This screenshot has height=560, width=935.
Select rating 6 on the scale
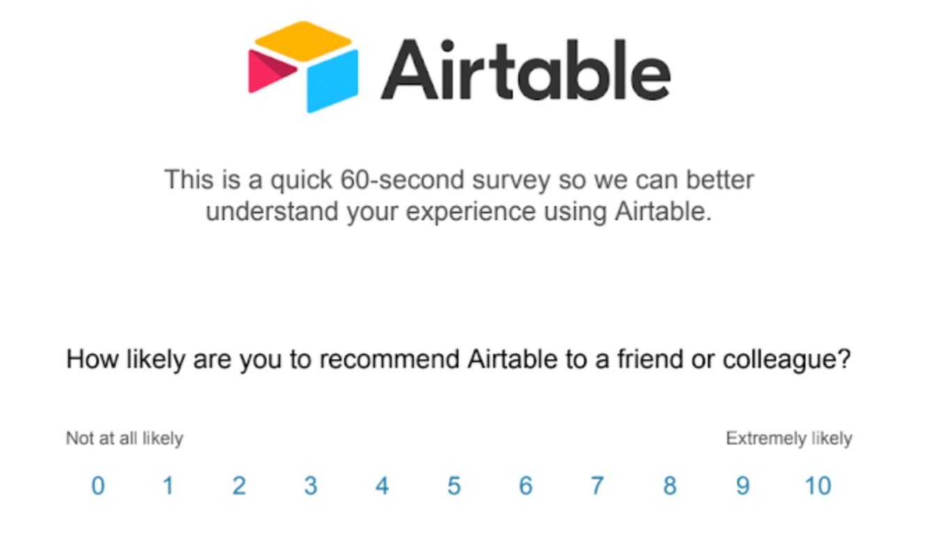(x=526, y=485)
